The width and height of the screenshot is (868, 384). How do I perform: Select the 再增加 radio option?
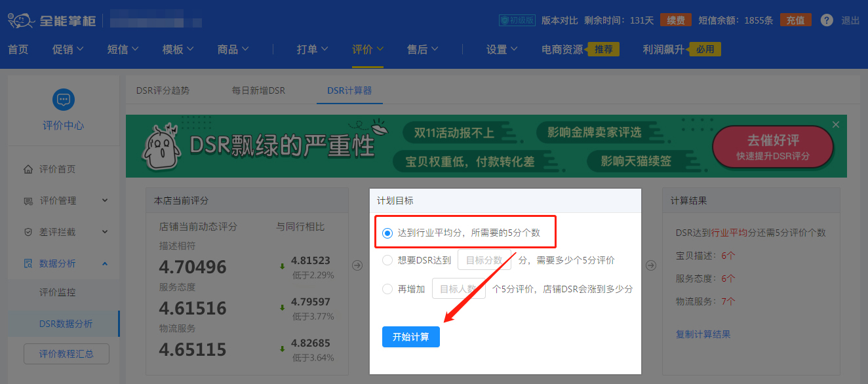(387, 289)
